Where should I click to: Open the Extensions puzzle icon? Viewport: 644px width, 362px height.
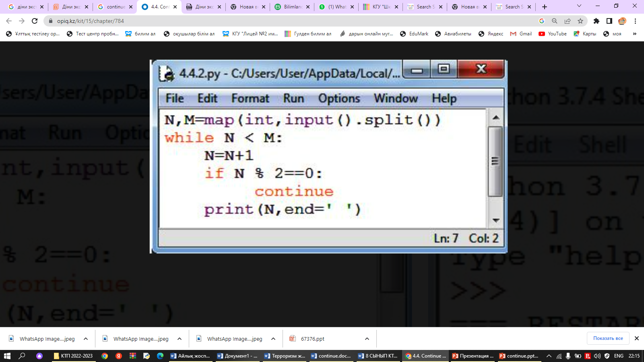click(x=597, y=21)
